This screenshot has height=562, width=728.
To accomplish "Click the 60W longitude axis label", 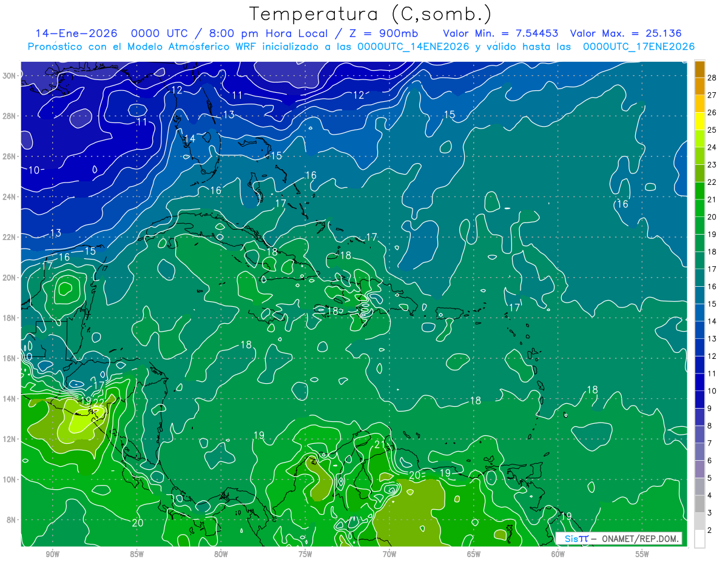I will 558,554.
